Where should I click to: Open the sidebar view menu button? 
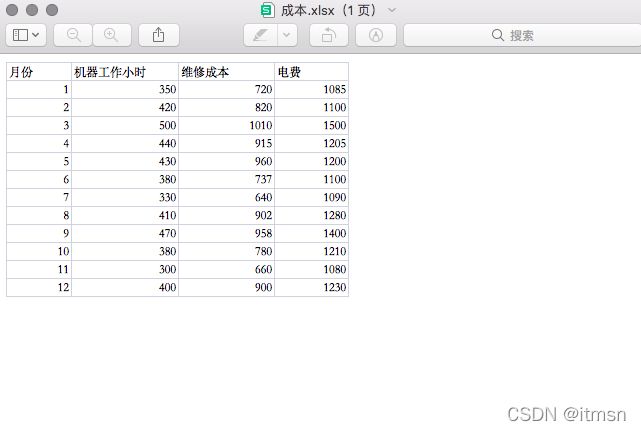[x=26, y=35]
